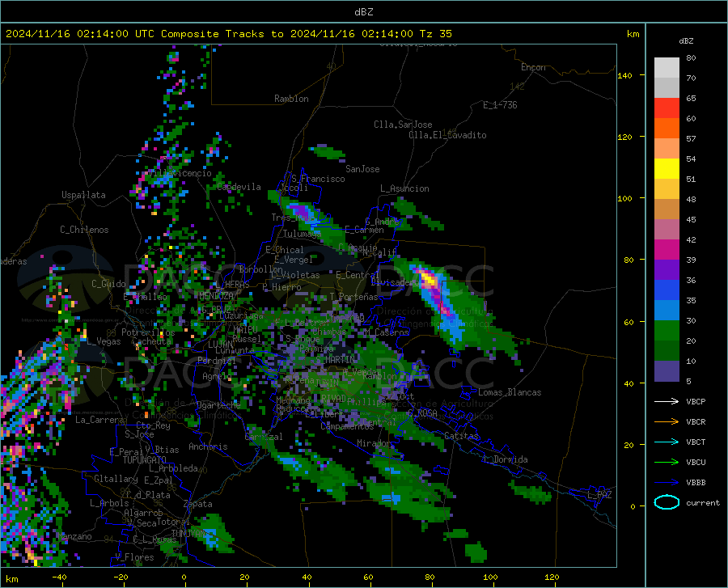Viewport: 728px width, 588px height.
Task: Click the Uspallata map label
Action: tap(83, 195)
